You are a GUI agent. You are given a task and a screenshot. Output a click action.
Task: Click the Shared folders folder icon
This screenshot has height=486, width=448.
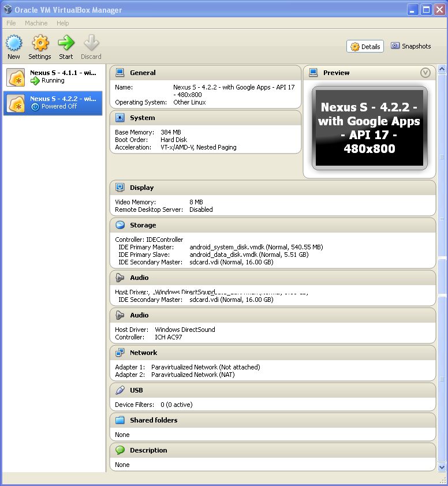[120, 420]
